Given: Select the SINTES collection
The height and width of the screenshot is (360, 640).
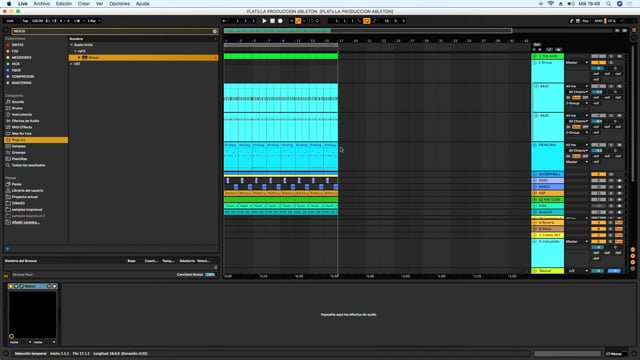Looking at the screenshot, I should point(18,45).
